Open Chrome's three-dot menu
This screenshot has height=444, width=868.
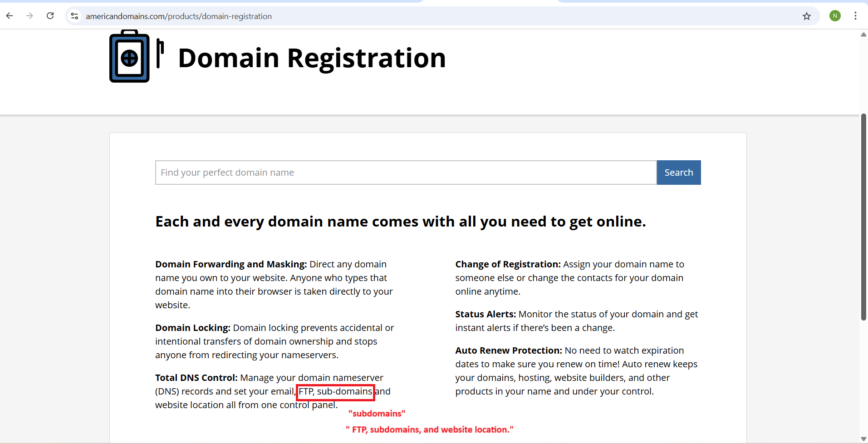pyautogui.click(x=855, y=16)
